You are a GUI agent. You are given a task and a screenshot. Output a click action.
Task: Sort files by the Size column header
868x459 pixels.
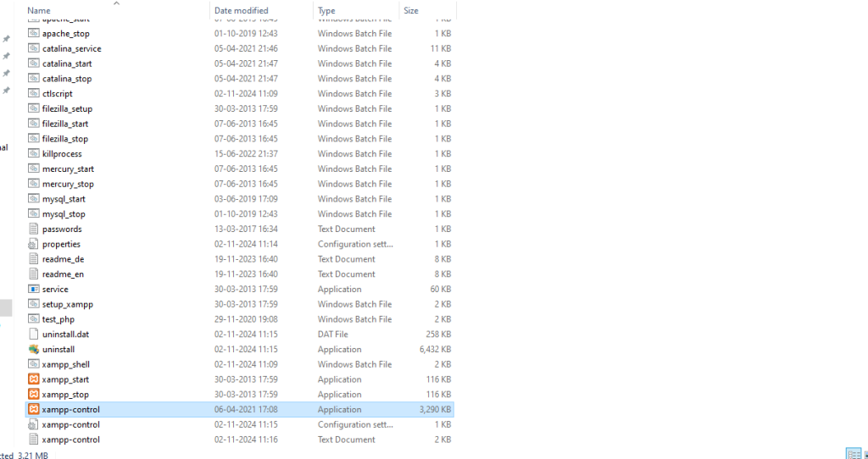coord(411,11)
